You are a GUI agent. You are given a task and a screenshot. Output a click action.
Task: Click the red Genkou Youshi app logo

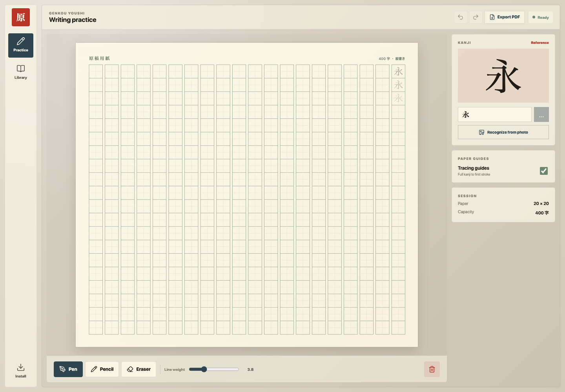coord(21,17)
